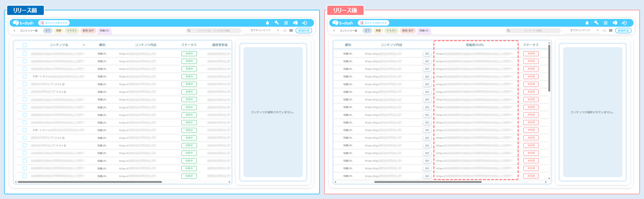Click the コンテンツボックス button in the リリース後 header
Screen dimensions: 644x199
point(373,23)
